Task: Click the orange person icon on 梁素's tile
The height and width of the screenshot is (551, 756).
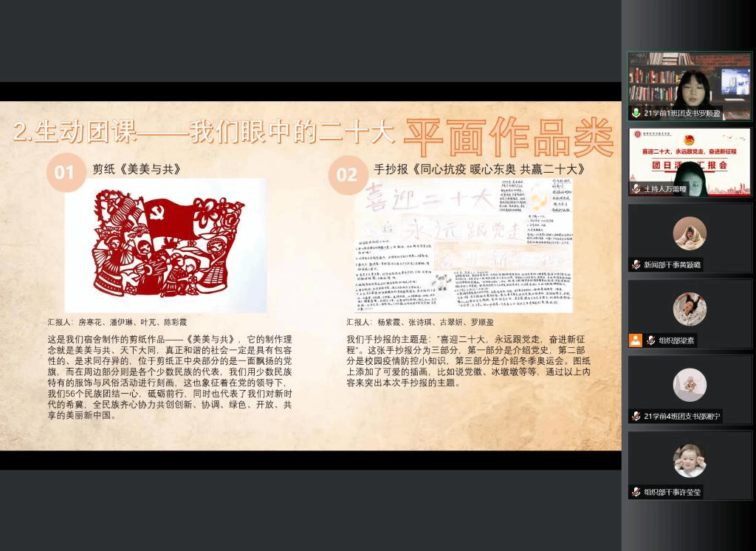Action: coord(635,340)
